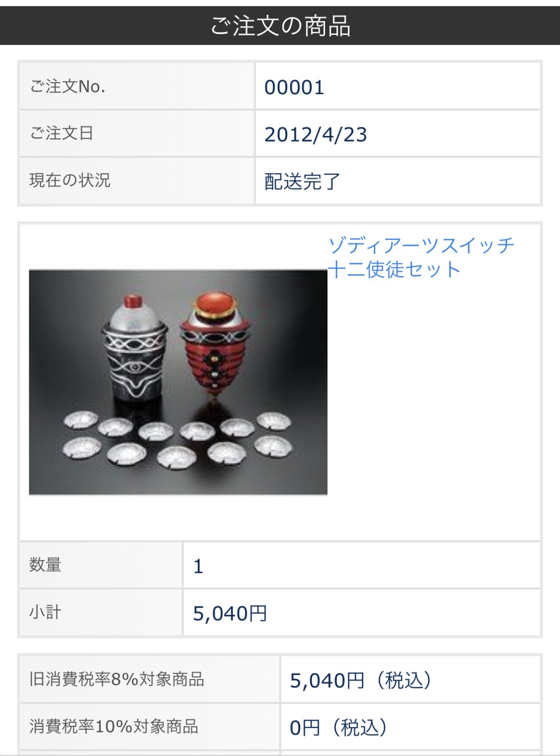Click the 消費税率10%対象商品 label
The image size is (560, 756).
coord(114,726)
